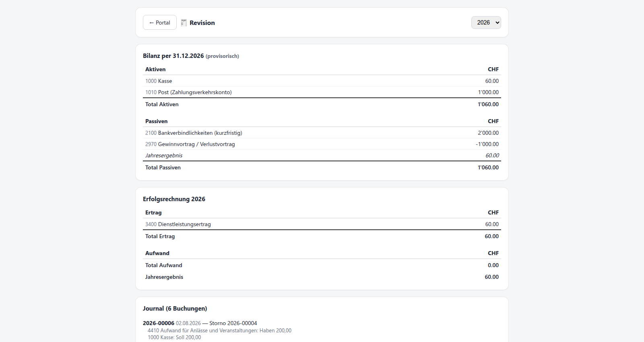Select the 1000 Kasse row

(x=322, y=81)
